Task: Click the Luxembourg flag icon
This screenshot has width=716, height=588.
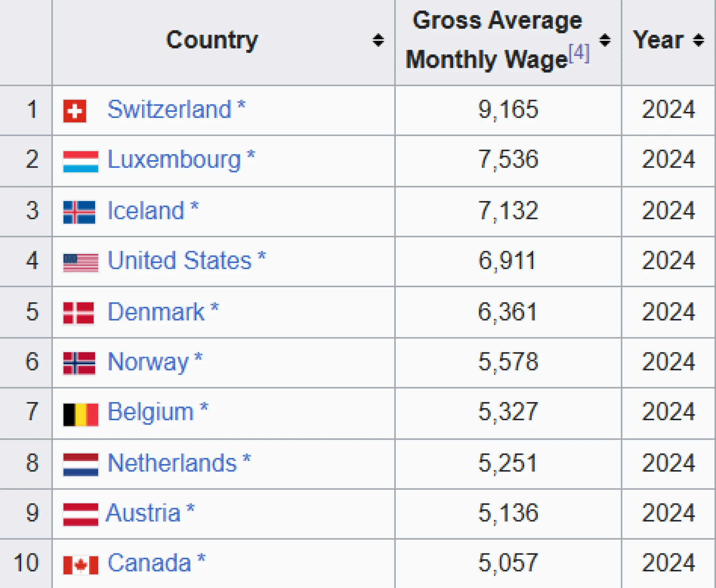Action: point(81,161)
